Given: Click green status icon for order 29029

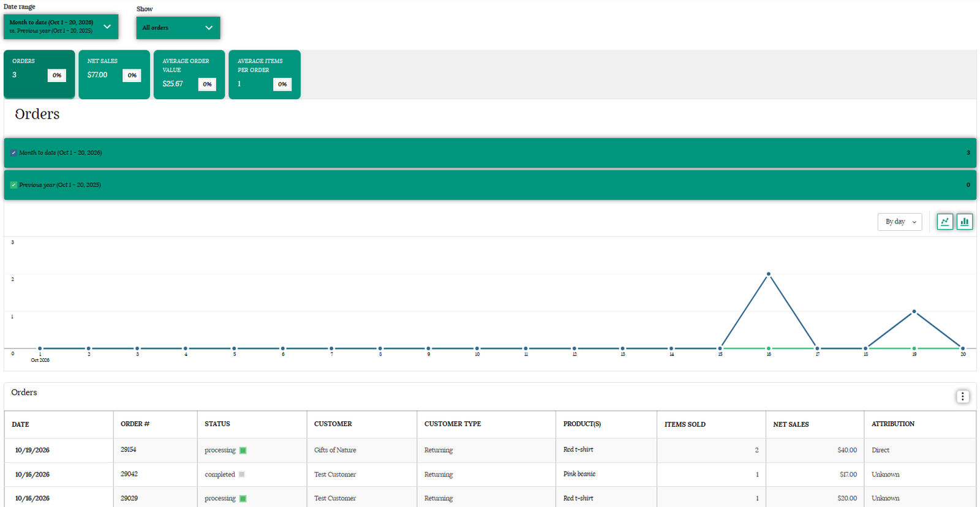Looking at the screenshot, I should [x=243, y=498].
